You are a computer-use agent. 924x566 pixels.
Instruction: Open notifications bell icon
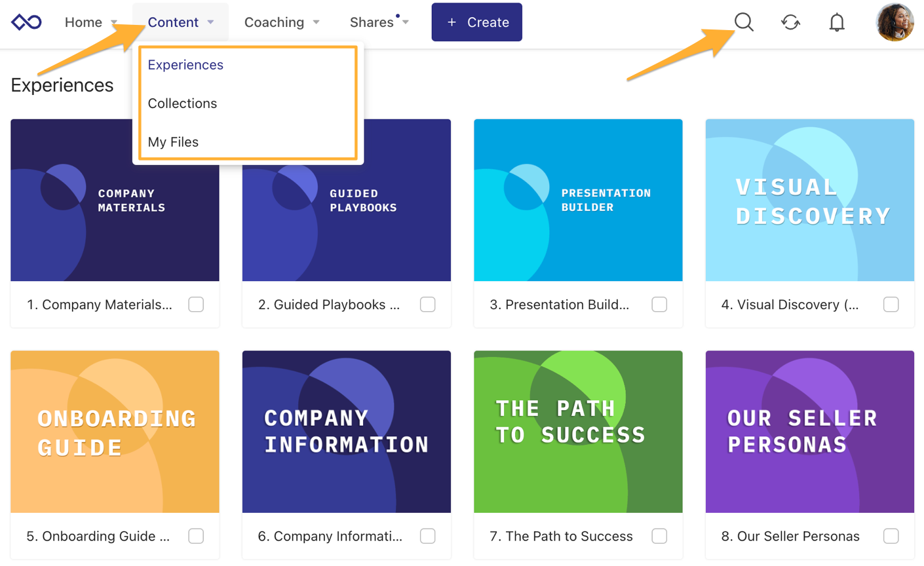point(837,22)
